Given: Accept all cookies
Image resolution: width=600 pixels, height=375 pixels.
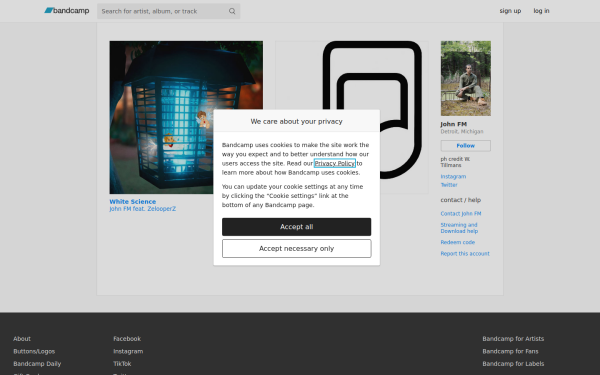Looking at the screenshot, I should pos(297,227).
